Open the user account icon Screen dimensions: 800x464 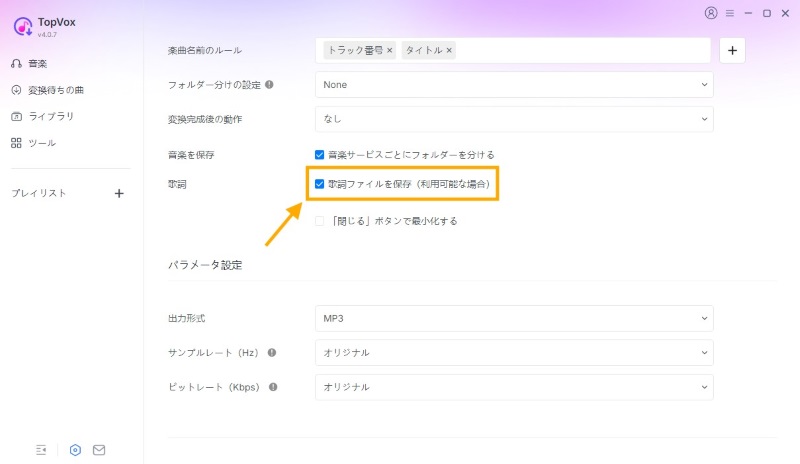click(711, 13)
